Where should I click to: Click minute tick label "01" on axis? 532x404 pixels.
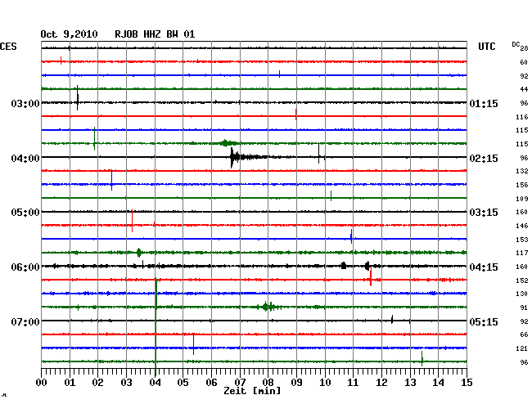pyautogui.click(x=70, y=383)
